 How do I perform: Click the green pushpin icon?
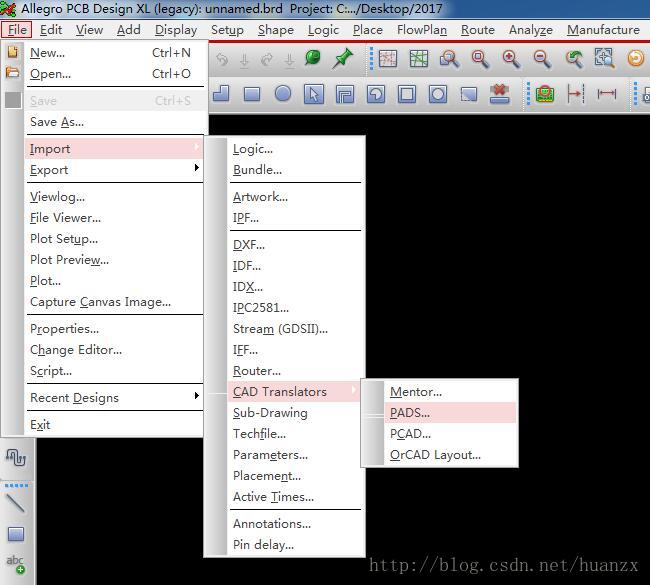[343, 59]
